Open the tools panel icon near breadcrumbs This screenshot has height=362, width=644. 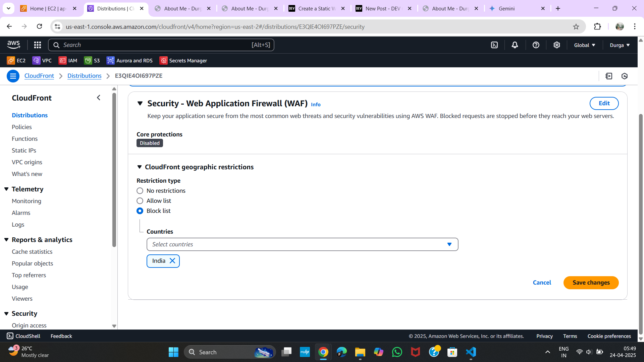point(609,76)
